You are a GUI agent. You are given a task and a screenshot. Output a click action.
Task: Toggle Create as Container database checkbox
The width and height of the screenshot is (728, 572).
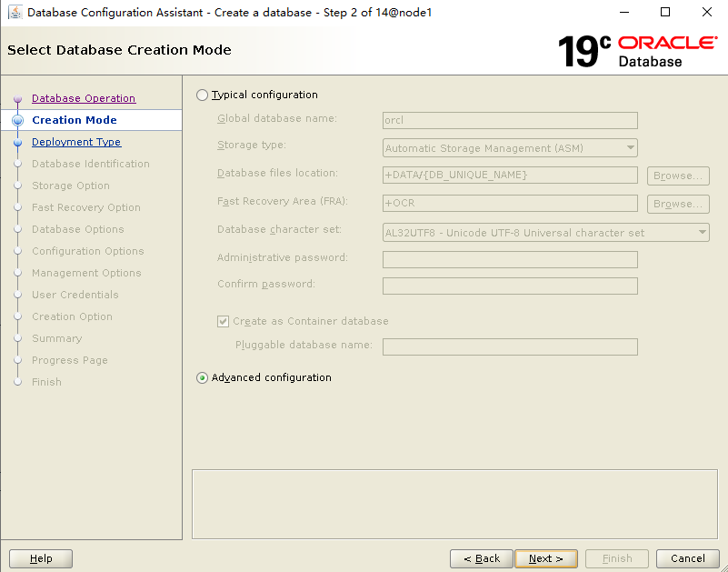[x=223, y=321]
